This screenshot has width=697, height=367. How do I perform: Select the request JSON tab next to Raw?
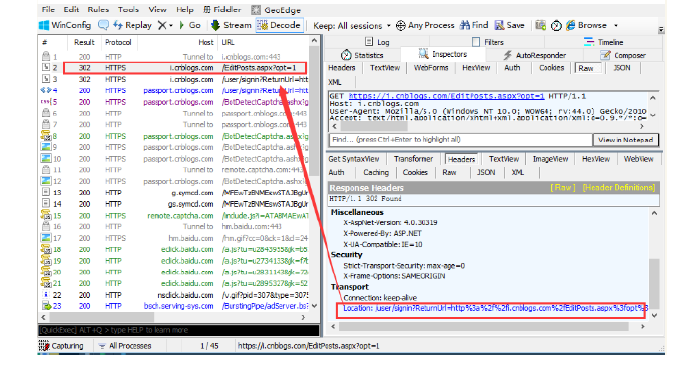pyautogui.click(x=622, y=68)
